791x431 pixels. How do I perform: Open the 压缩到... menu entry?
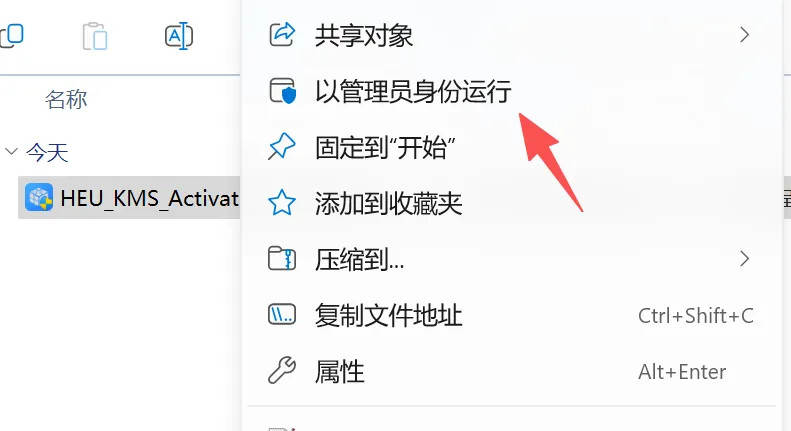click(510, 259)
